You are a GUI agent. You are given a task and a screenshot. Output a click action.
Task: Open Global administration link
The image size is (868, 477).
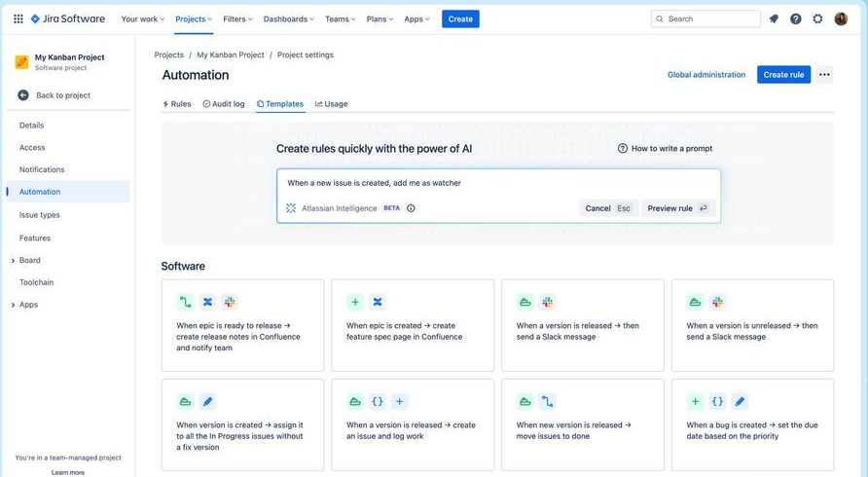click(706, 75)
